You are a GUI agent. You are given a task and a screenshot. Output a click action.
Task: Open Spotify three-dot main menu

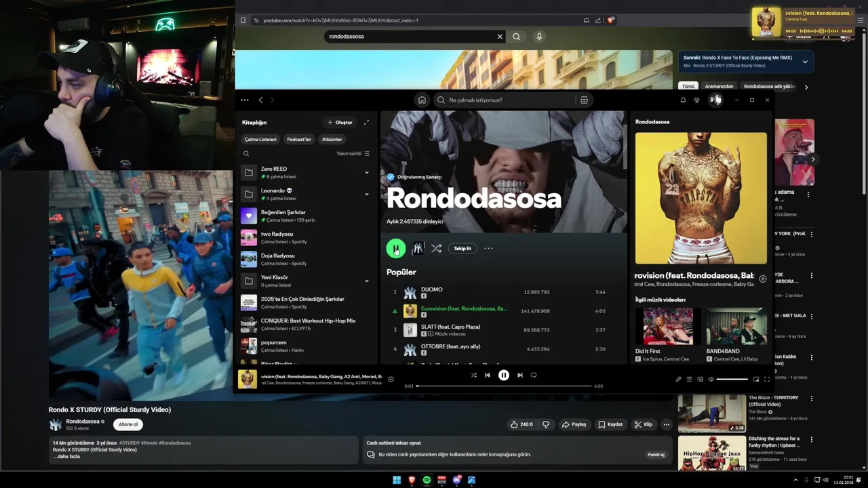click(x=245, y=100)
